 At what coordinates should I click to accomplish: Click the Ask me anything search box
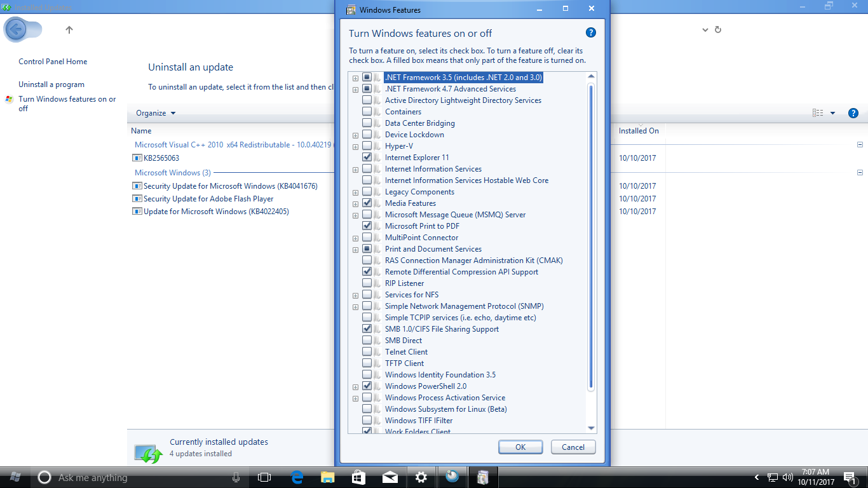[140, 477]
